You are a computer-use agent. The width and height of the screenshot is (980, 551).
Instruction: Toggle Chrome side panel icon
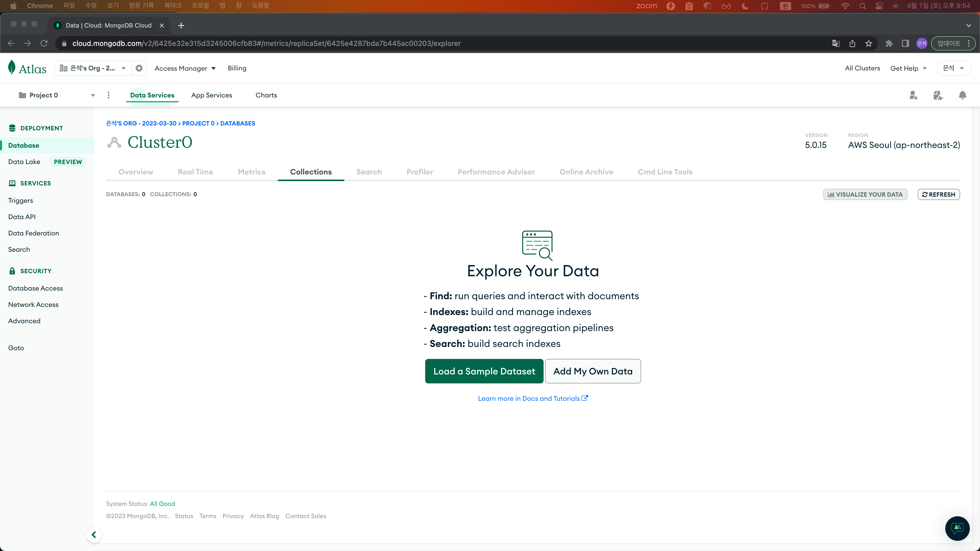point(905,43)
